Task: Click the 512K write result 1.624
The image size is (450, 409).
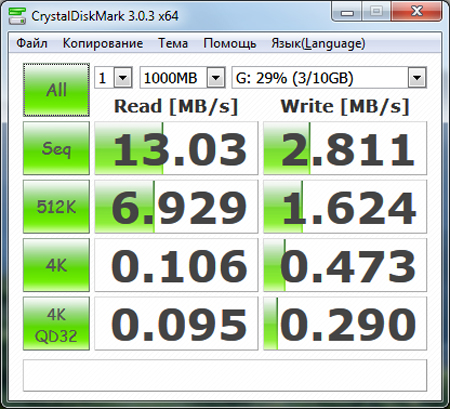Action: tap(345, 207)
